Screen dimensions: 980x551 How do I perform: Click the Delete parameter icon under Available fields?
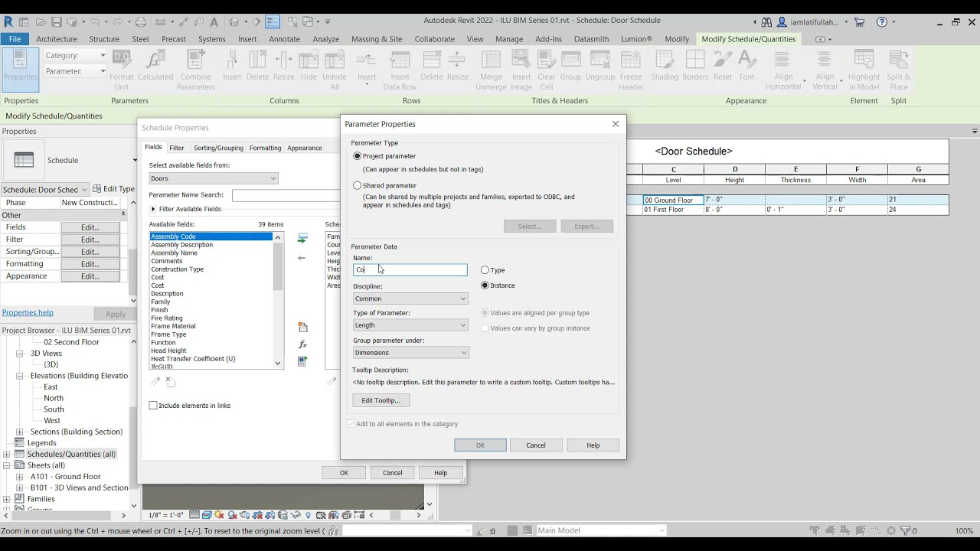(170, 381)
